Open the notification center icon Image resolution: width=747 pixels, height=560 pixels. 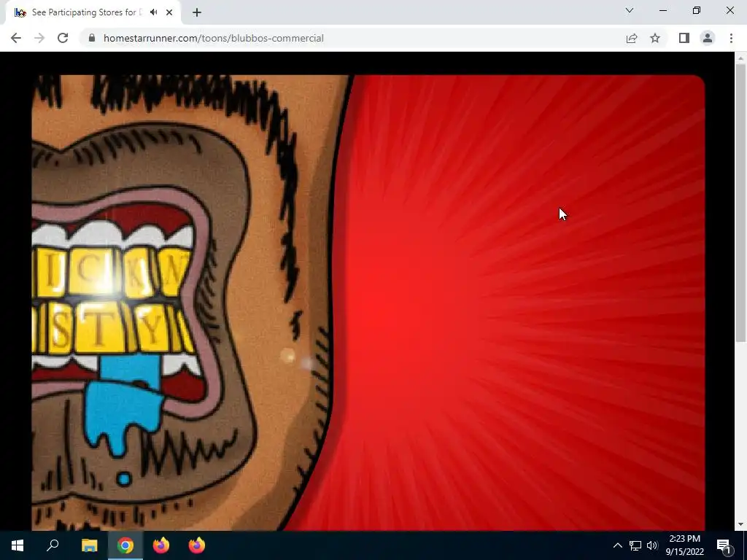pyautogui.click(x=724, y=545)
